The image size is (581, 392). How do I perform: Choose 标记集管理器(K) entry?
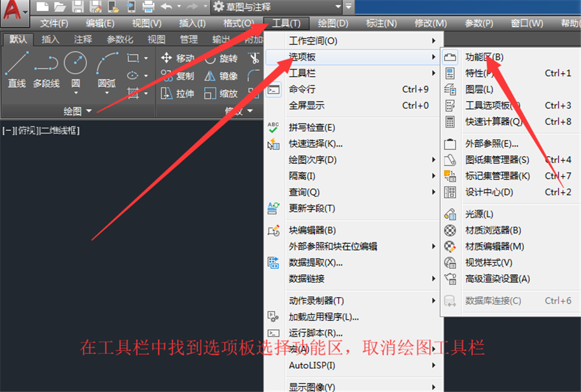tap(511, 176)
